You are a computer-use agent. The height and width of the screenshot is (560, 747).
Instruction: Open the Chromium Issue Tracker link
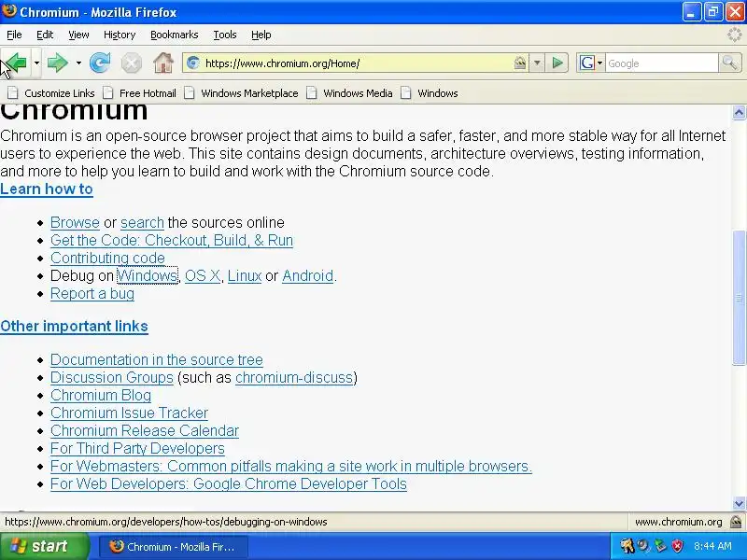click(129, 413)
